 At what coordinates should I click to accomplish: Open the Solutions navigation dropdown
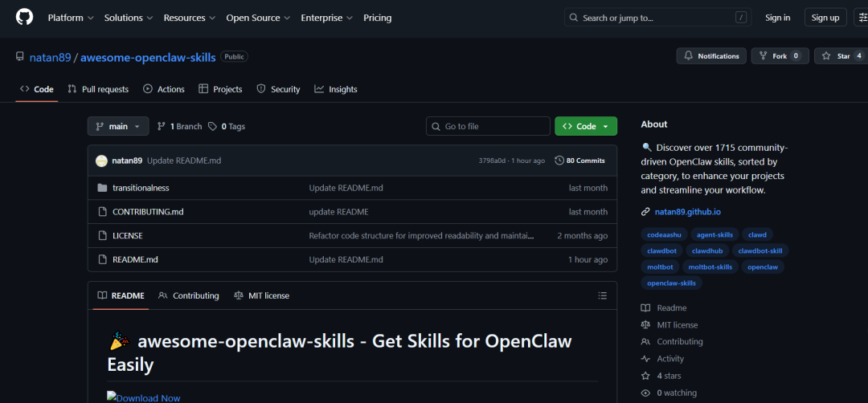[129, 18]
